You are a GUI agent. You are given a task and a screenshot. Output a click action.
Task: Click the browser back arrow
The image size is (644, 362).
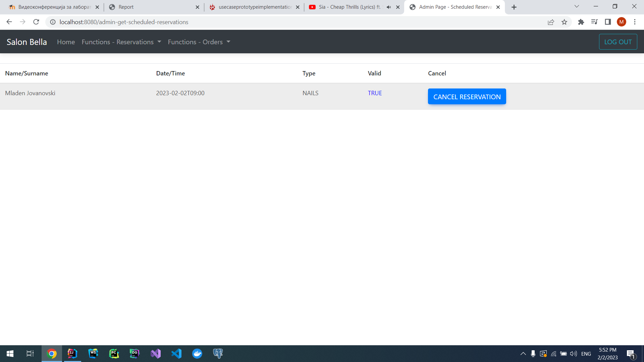[x=9, y=22]
